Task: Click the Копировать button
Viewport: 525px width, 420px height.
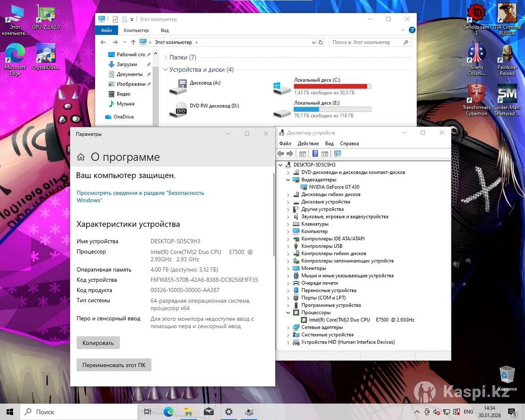Action: click(98, 343)
